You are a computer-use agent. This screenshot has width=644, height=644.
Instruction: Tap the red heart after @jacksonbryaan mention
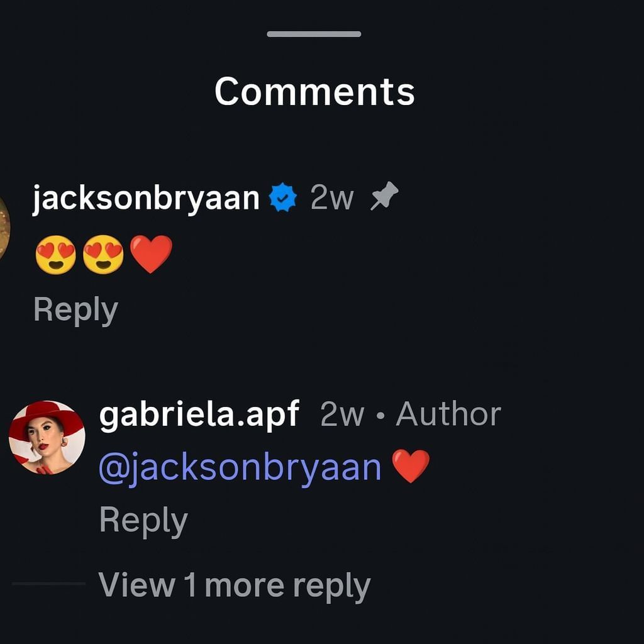(410, 466)
